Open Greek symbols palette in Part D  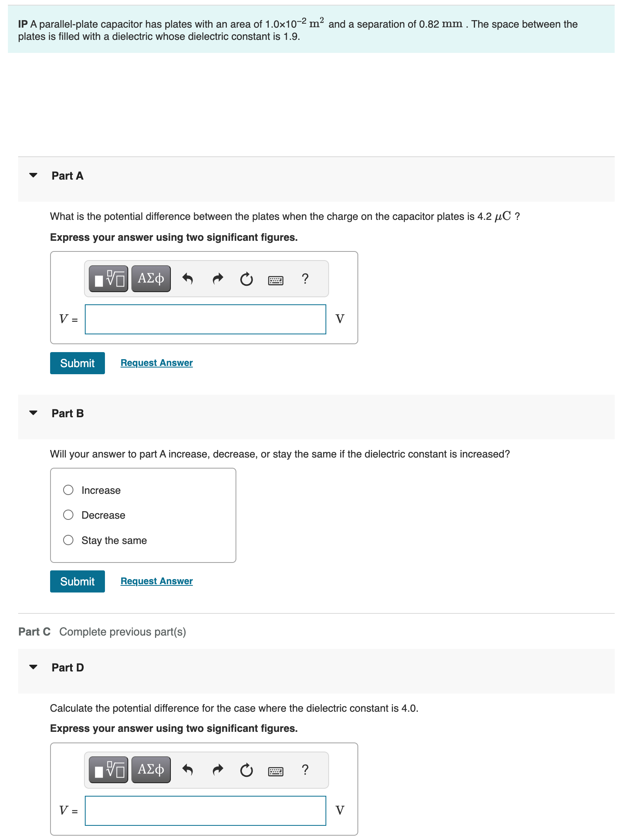pos(151,769)
